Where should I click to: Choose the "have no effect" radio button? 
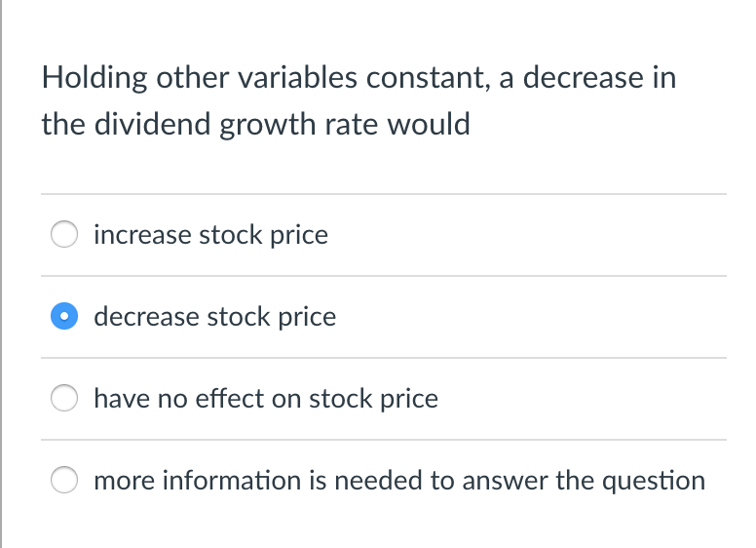(x=65, y=399)
